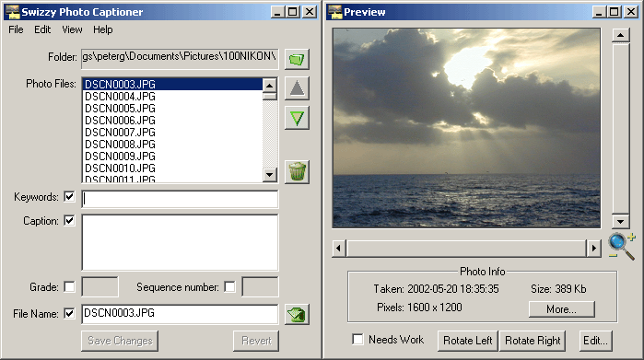This screenshot has height=360, width=644.
Task: Click the preview vertical scroll-down arrow
Action: (x=621, y=221)
